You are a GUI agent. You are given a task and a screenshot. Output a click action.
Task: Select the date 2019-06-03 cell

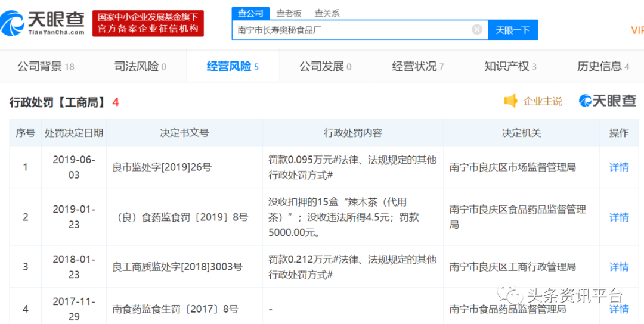(x=74, y=167)
